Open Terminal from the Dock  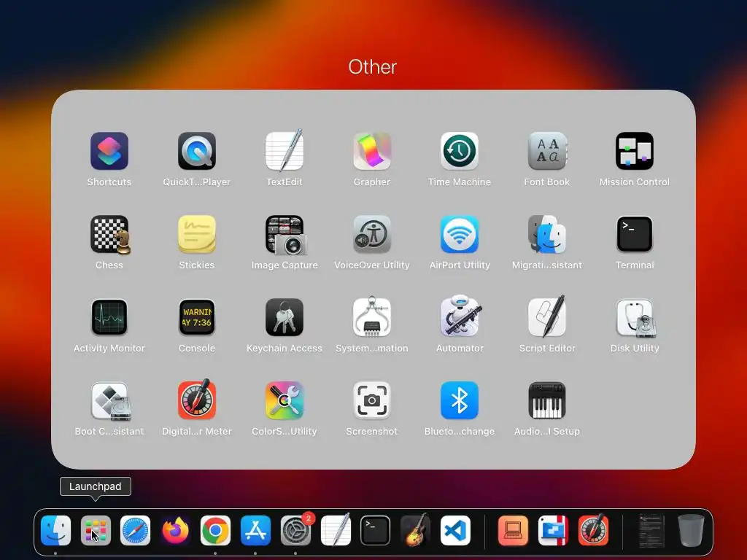376,531
